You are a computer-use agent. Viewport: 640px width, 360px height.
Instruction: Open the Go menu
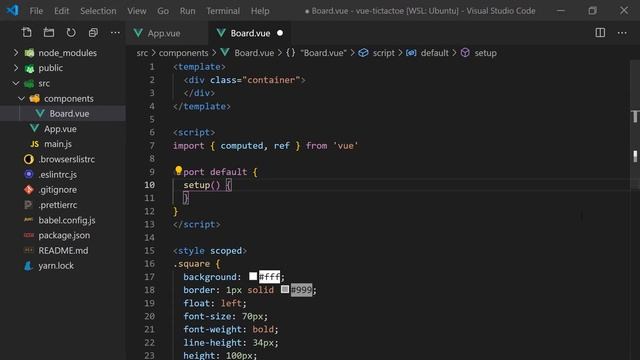pos(163,11)
